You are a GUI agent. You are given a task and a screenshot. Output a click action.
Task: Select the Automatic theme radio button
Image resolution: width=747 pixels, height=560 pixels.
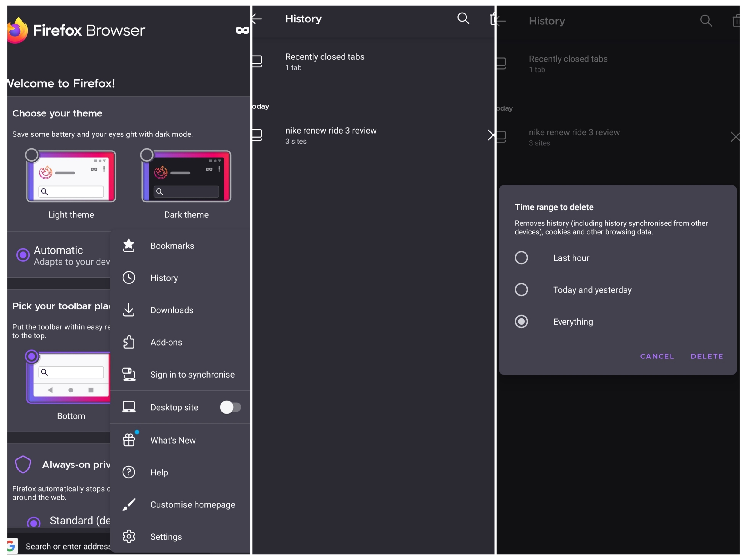tap(23, 255)
